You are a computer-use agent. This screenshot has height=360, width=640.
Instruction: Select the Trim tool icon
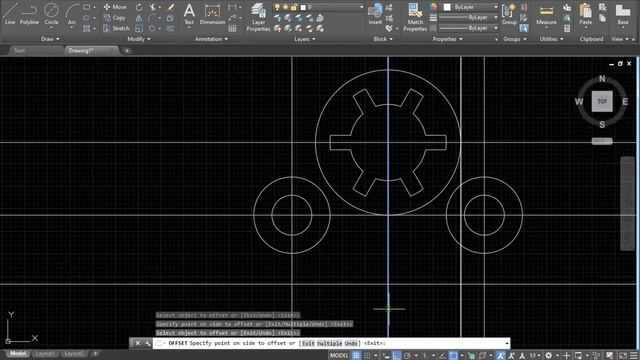click(x=153, y=7)
